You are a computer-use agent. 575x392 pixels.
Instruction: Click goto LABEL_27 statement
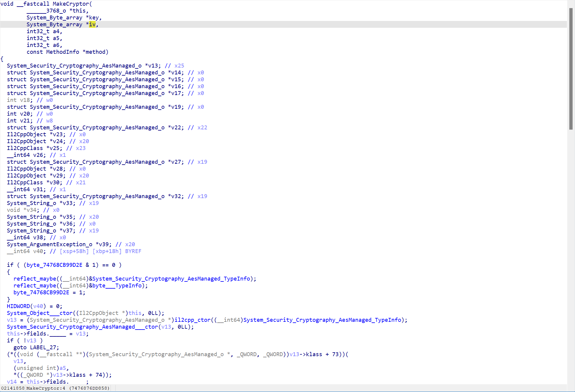tap(36, 347)
